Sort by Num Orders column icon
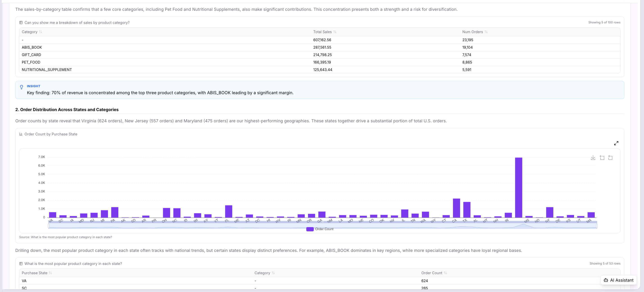This screenshot has height=292, width=644. [486, 32]
